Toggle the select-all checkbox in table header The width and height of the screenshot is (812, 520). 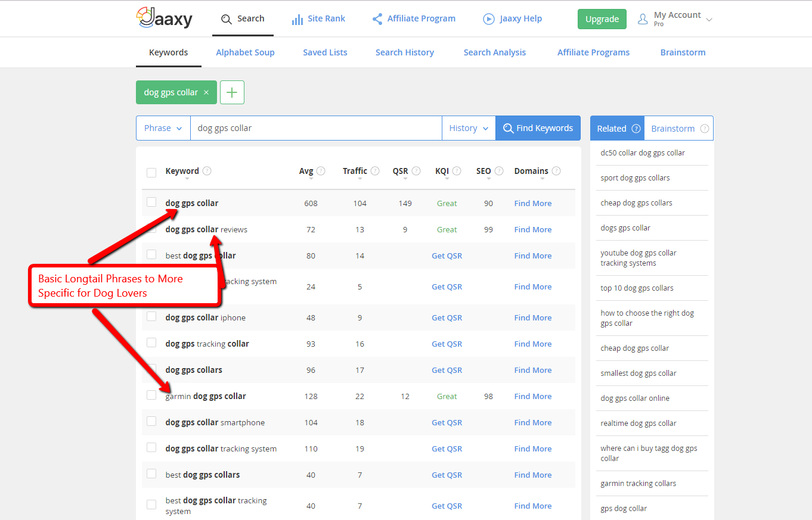[151, 172]
